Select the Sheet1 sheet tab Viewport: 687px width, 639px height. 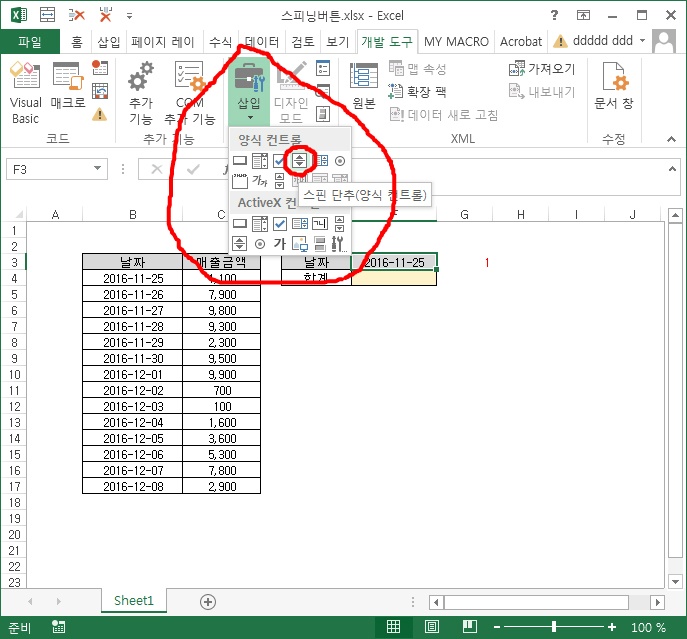(x=134, y=600)
